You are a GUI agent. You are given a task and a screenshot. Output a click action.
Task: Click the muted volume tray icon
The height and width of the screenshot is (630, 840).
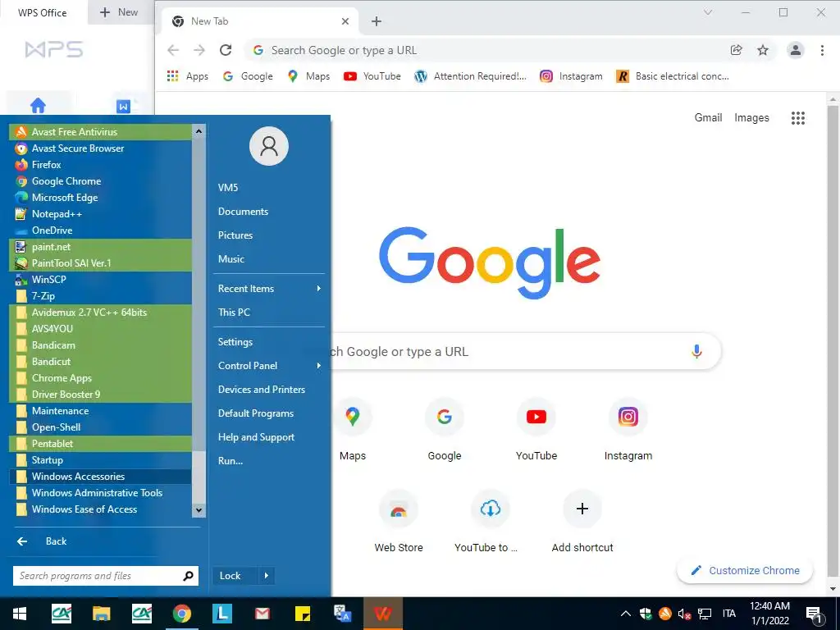684,614
